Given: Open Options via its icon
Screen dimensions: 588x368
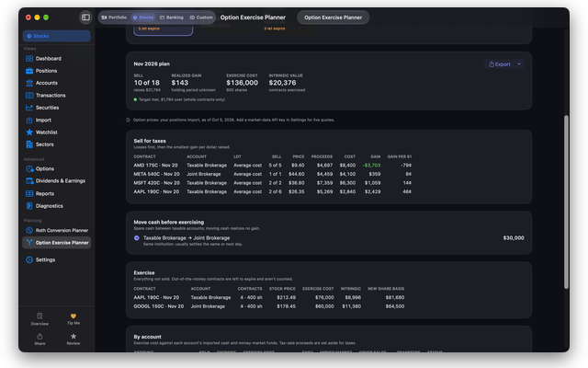Looking at the screenshot, I should (x=29, y=169).
